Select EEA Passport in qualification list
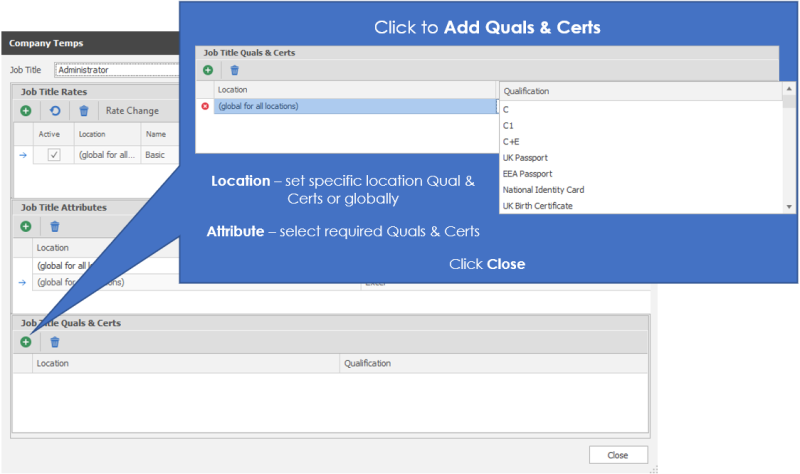800x474 pixels. pos(526,174)
